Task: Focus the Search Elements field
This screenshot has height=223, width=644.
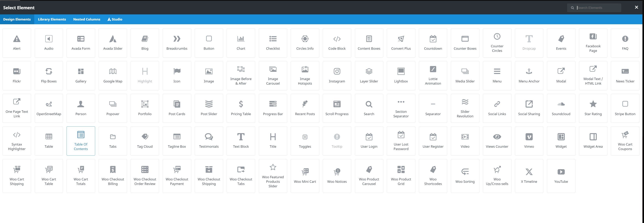Action: 598,8
